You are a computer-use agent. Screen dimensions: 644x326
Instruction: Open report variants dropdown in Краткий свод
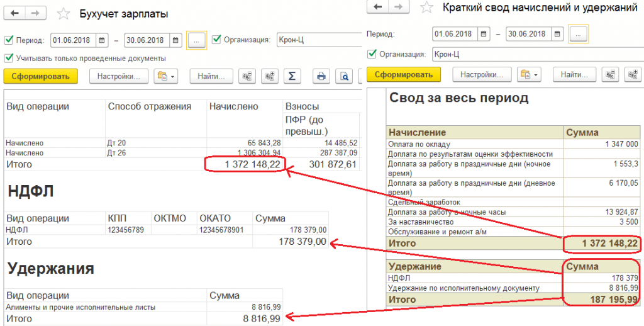[529, 74]
